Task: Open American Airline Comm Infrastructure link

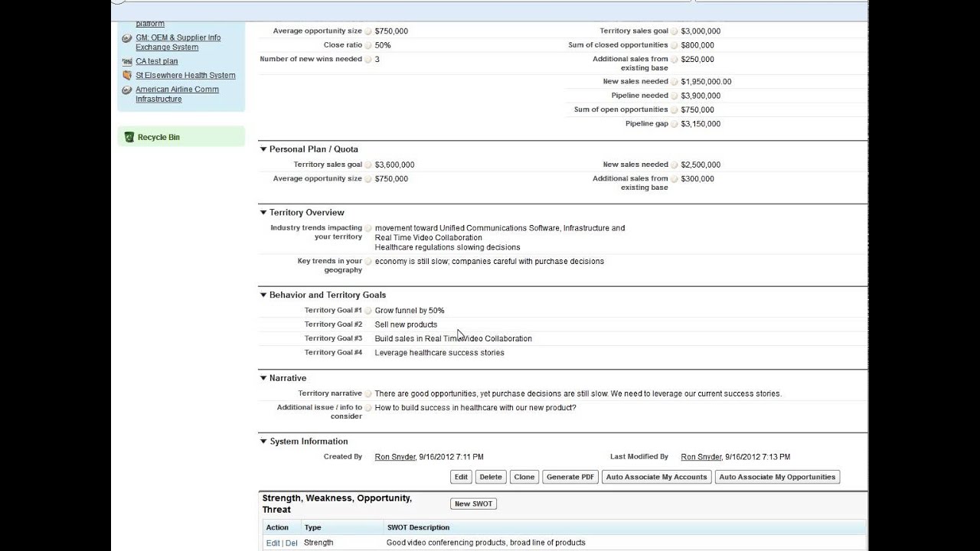Action: coord(178,94)
